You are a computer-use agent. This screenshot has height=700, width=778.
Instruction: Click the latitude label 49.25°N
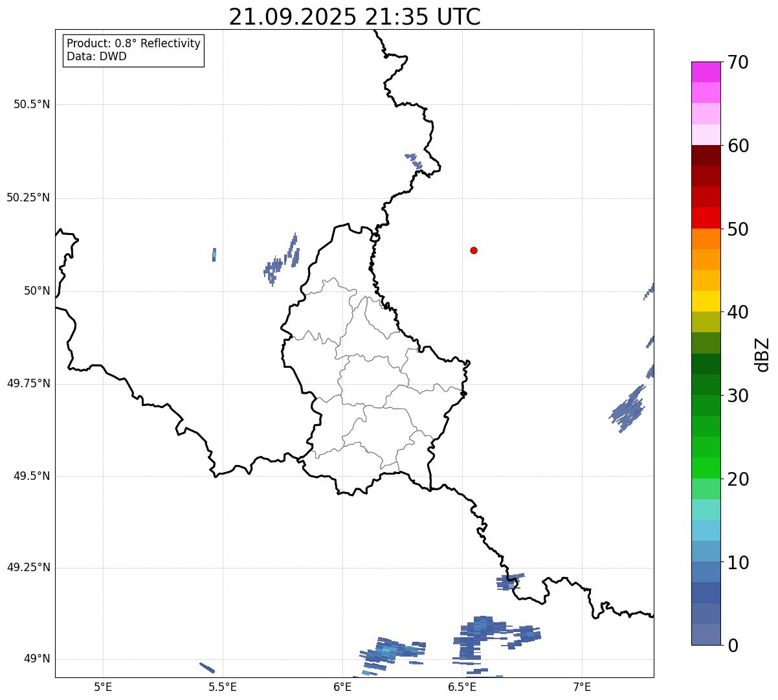28,567
